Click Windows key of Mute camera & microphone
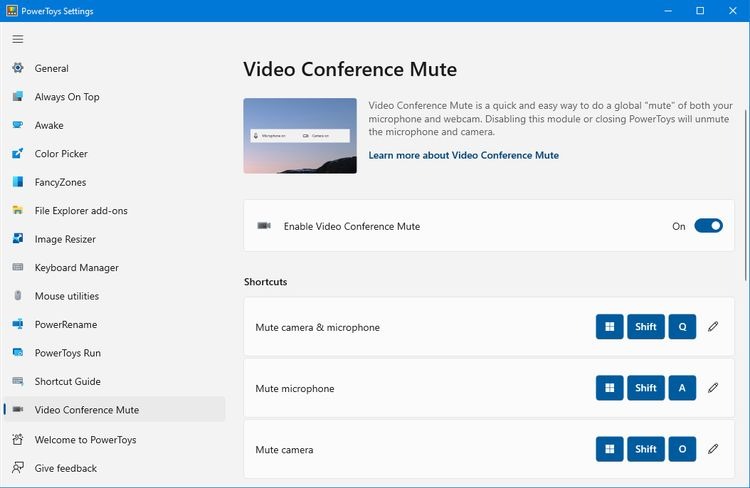This screenshot has width=750, height=488. click(609, 327)
